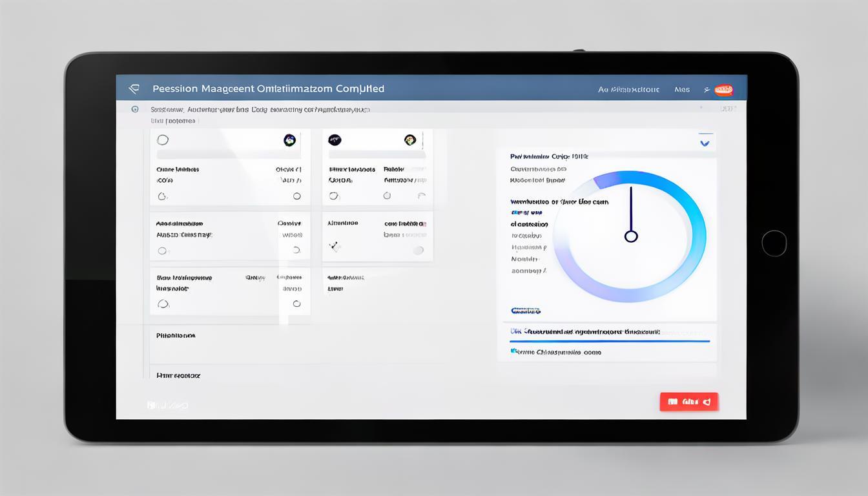Viewport: 868px width, 496px height.
Task: Expand the blue chevron above the gauge panel
Action: click(x=705, y=142)
